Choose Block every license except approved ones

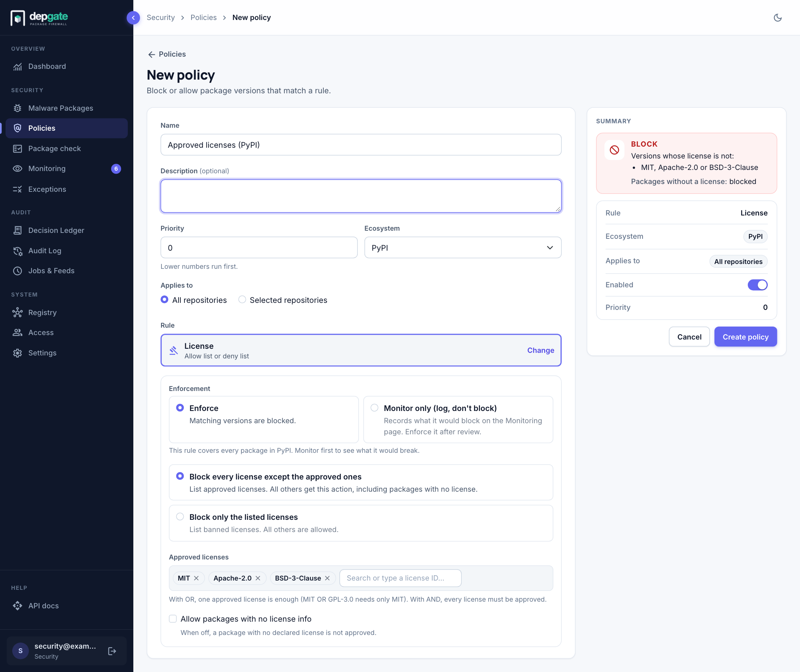click(361, 482)
